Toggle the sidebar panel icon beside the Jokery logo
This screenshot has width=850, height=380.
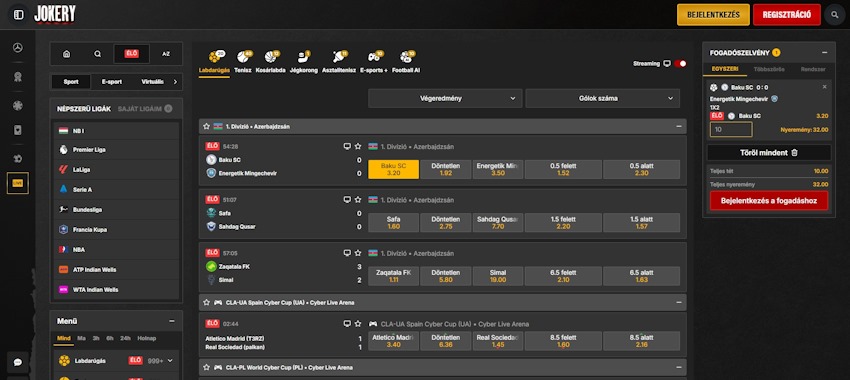[x=18, y=15]
